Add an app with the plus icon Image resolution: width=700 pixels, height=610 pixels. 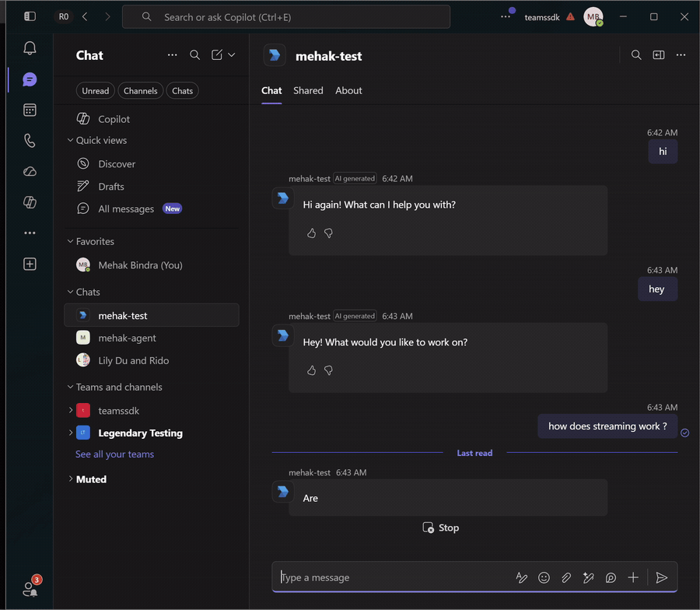[30, 264]
